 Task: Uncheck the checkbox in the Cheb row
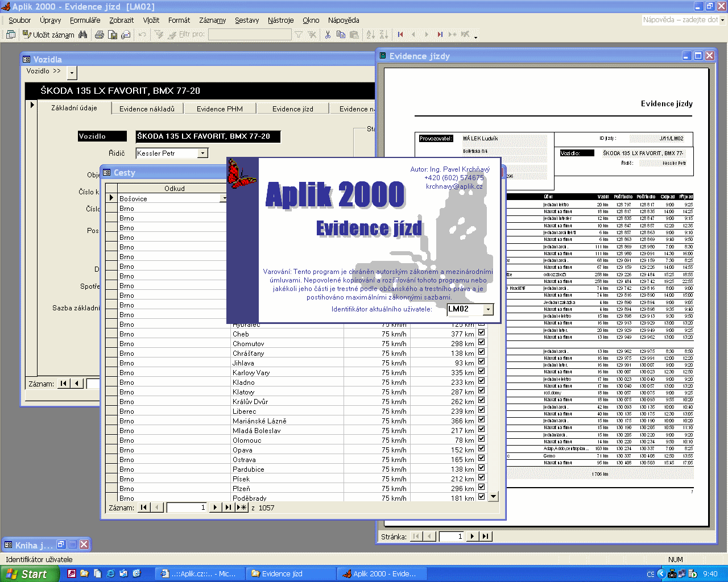pos(481,332)
